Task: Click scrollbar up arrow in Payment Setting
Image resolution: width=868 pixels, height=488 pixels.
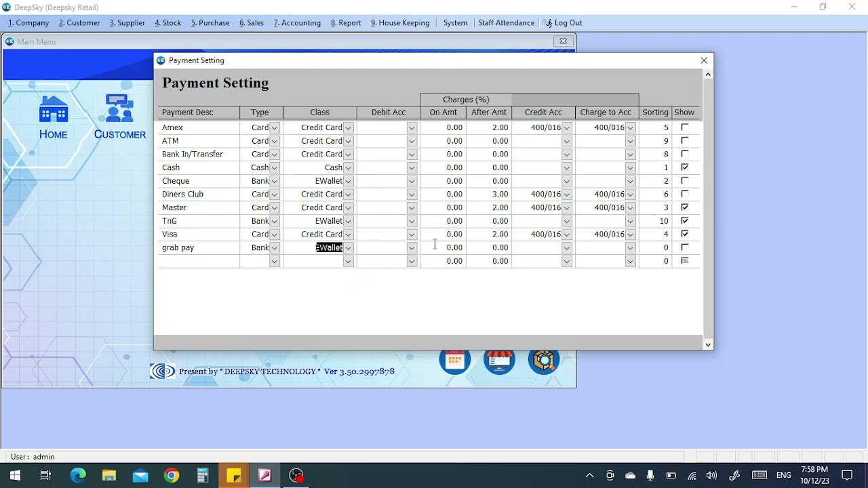Action: pos(708,75)
